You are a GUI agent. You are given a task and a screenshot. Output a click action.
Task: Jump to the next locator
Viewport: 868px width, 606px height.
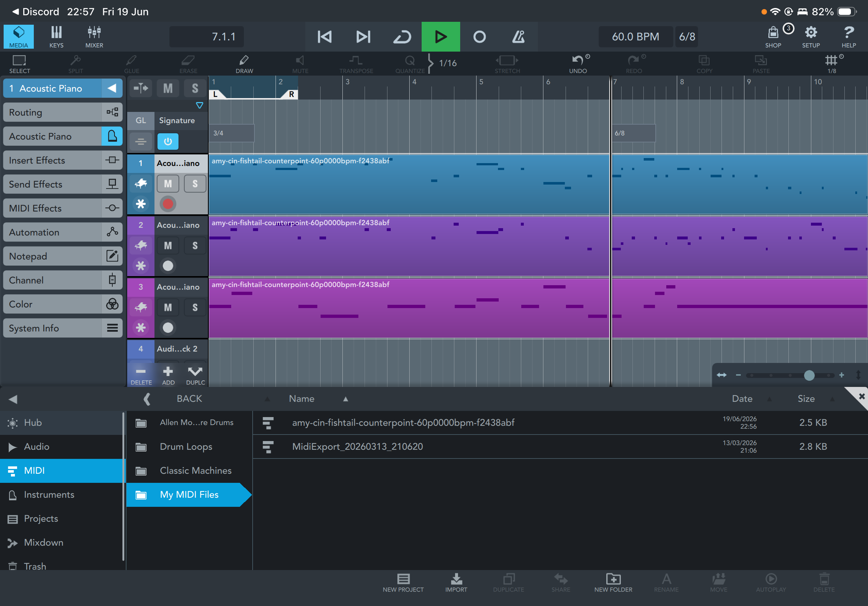(363, 37)
